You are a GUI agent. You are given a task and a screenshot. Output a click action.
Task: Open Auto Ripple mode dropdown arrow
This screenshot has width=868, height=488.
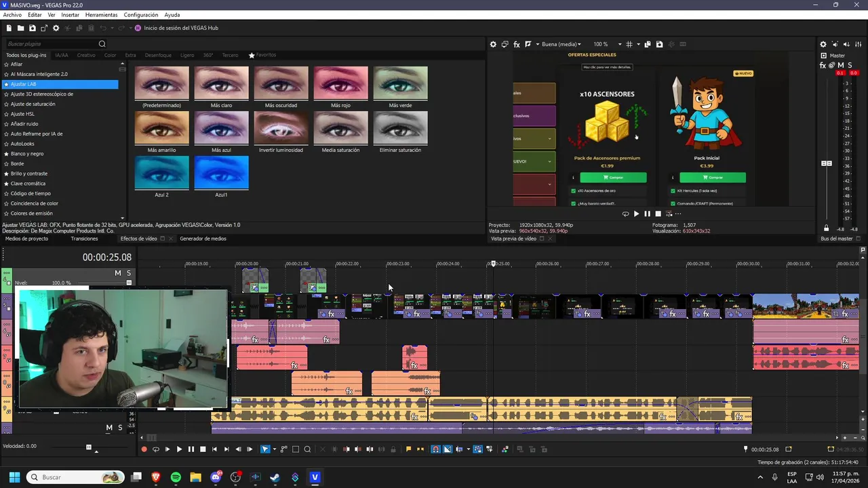pos(469,449)
